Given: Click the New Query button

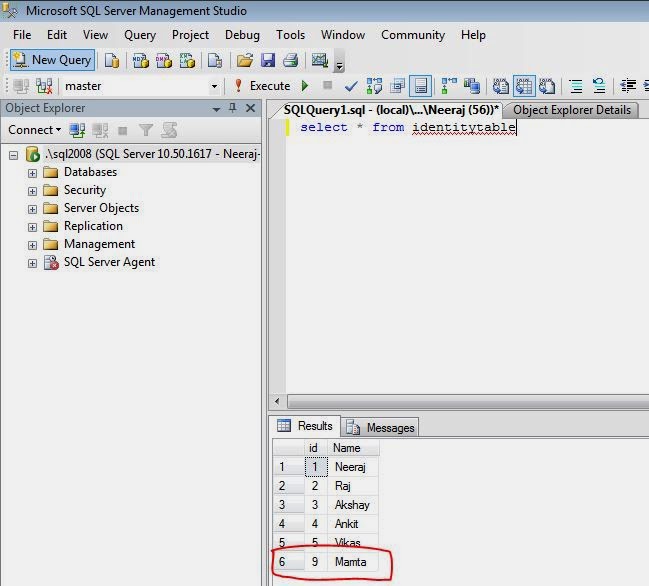Looking at the screenshot, I should click(x=53, y=60).
